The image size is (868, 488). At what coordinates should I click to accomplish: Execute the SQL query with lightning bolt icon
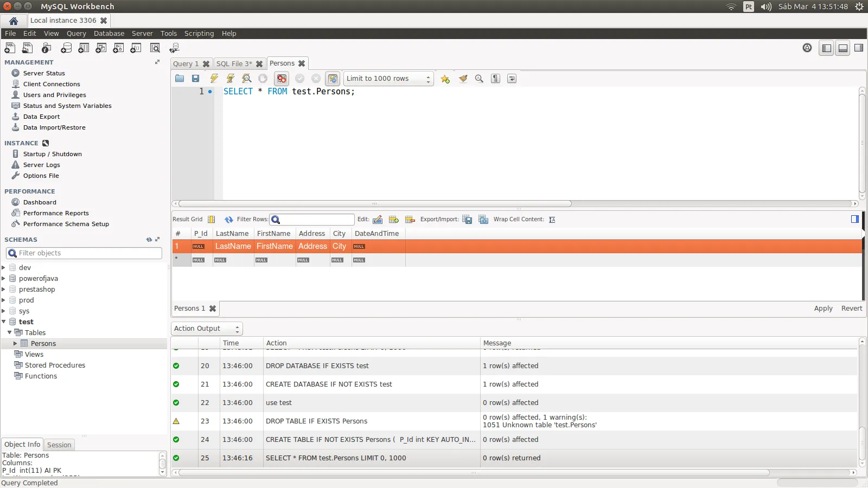pyautogui.click(x=214, y=79)
